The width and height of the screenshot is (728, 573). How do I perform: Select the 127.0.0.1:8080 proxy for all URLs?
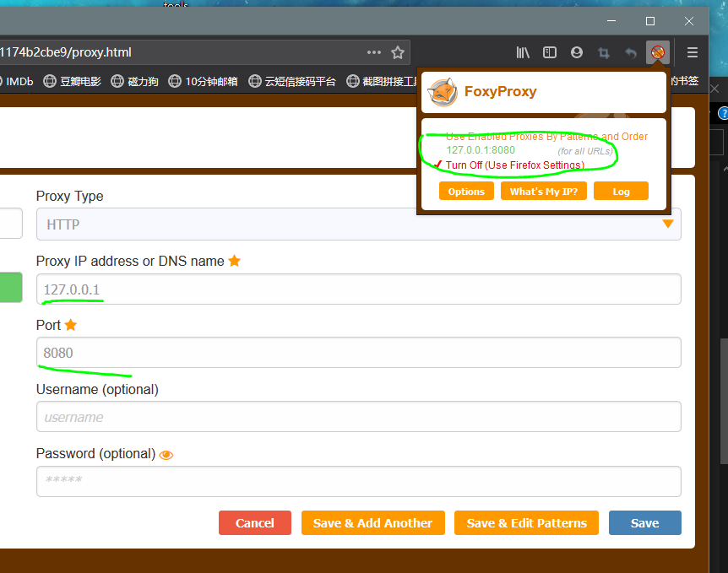coord(481,150)
